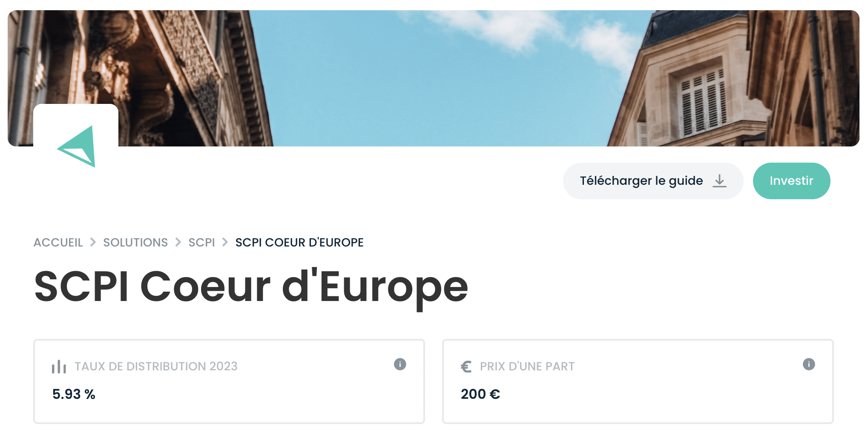
Task: Click chevron after SCPI breadcrumb
Action: 225,242
